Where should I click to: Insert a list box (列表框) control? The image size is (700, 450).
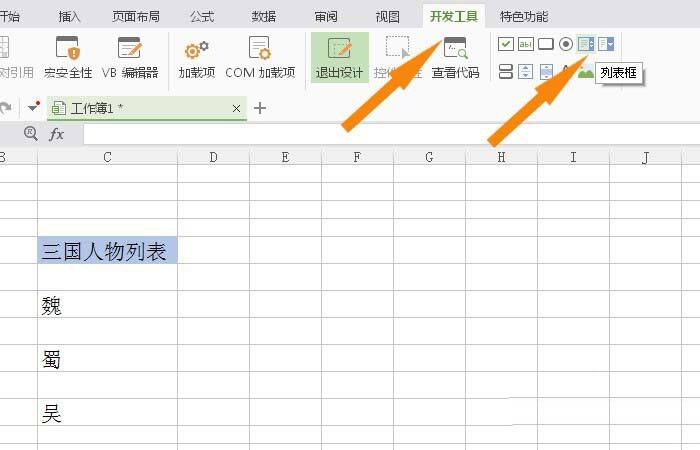pos(586,44)
